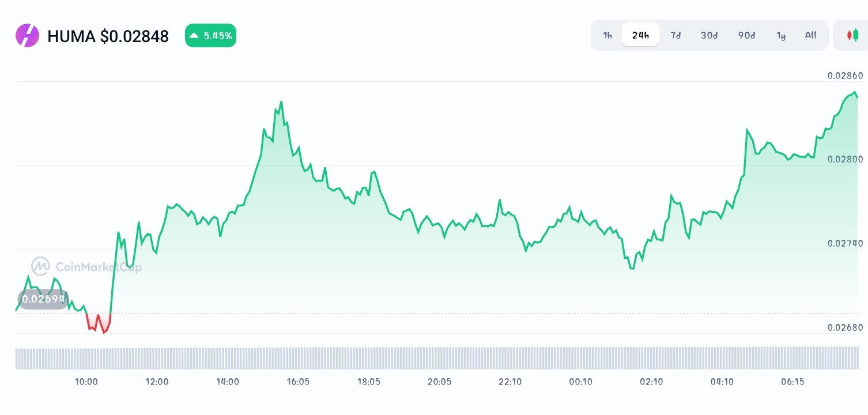Switch to the 30d time range
This screenshot has height=415, width=868.
pos(709,35)
